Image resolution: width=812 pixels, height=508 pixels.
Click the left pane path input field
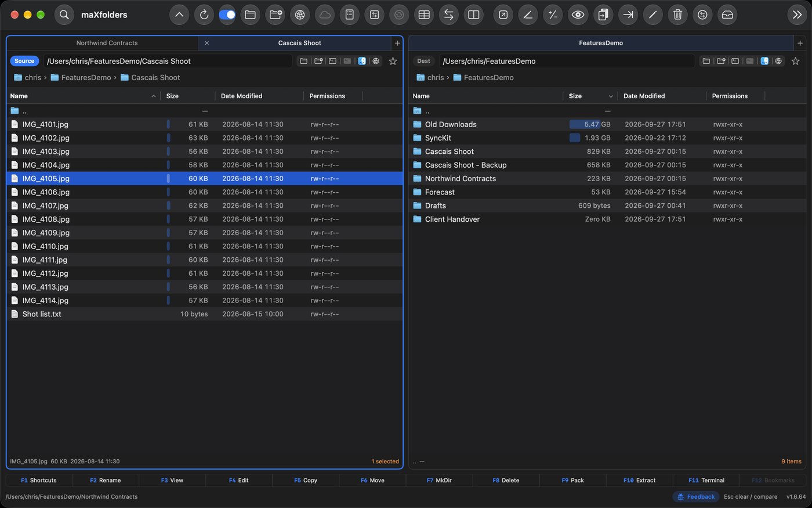(168, 61)
